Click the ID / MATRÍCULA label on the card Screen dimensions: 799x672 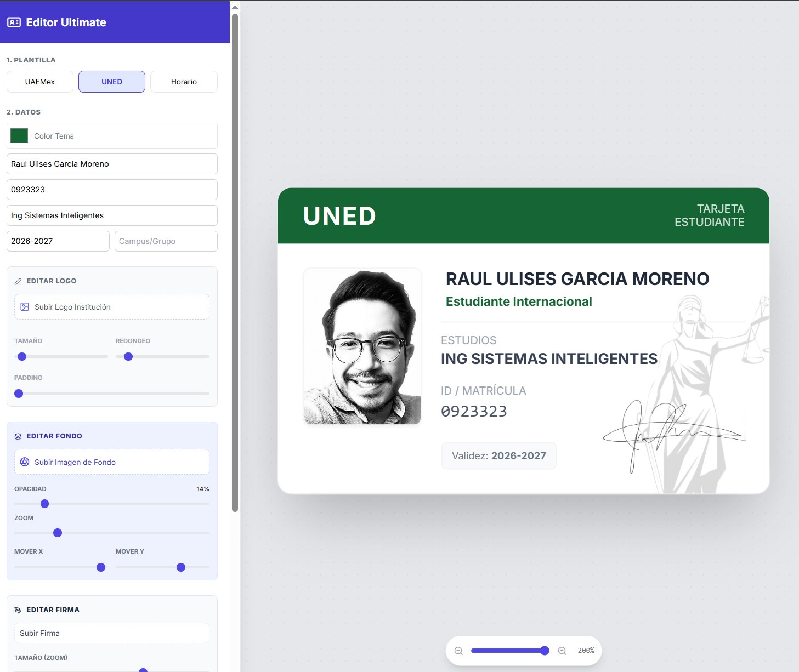[x=484, y=391]
